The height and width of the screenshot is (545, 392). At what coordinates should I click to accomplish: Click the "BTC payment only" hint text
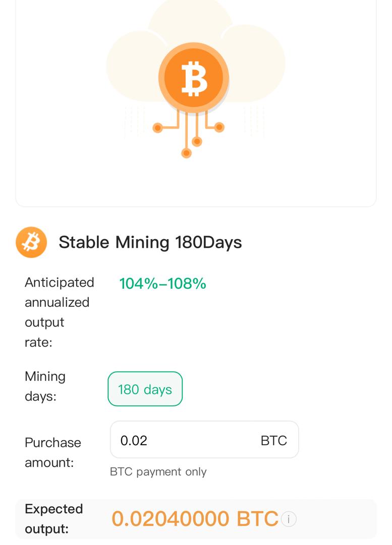point(158,471)
